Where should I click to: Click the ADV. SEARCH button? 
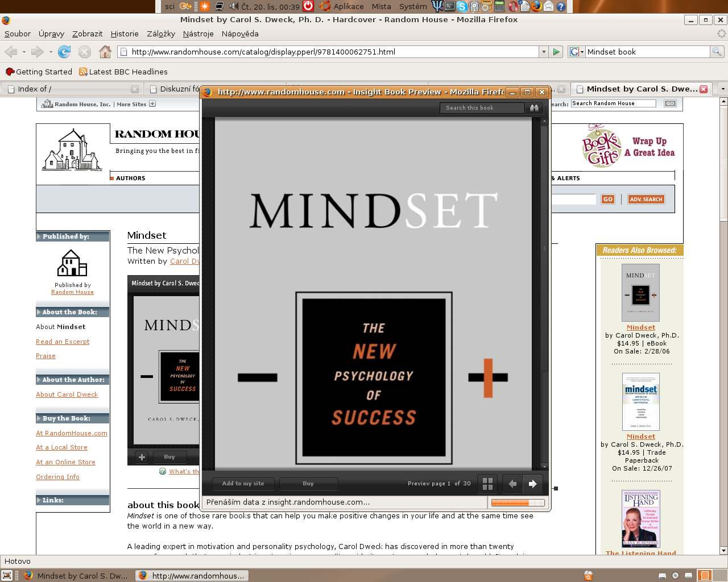coord(646,199)
